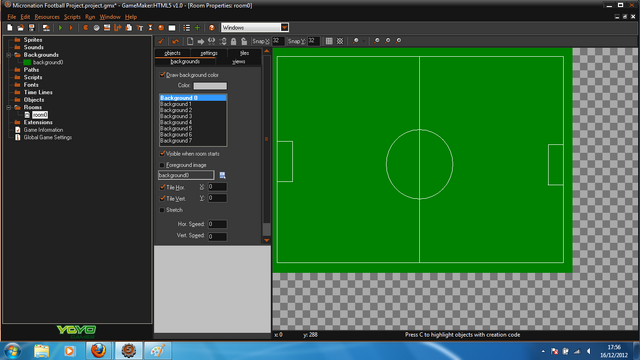Create a sound with the speaker icon
Viewport: 640px width, 360px height.
click(x=96, y=28)
